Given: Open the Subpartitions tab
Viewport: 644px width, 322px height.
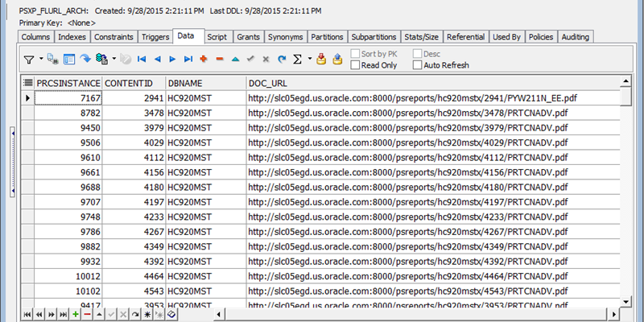Looking at the screenshot, I should [x=374, y=37].
